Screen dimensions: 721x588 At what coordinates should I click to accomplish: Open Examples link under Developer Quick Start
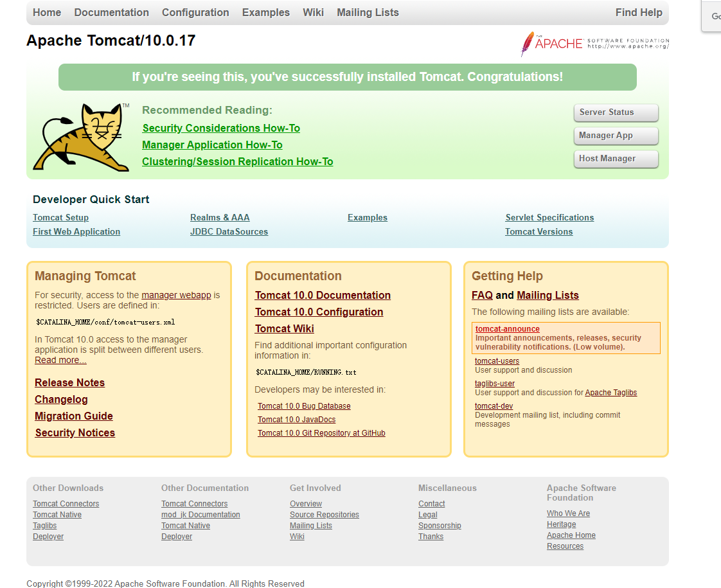(x=368, y=217)
